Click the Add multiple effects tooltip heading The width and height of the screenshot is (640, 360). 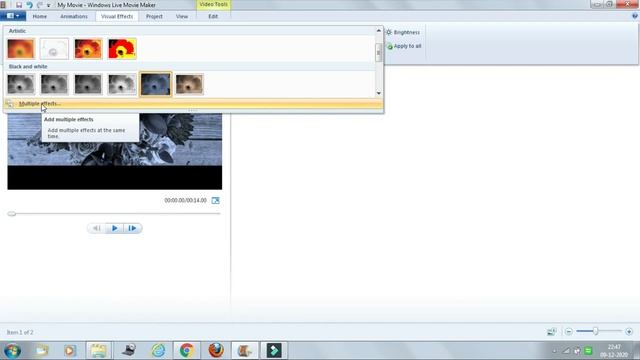coord(69,120)
